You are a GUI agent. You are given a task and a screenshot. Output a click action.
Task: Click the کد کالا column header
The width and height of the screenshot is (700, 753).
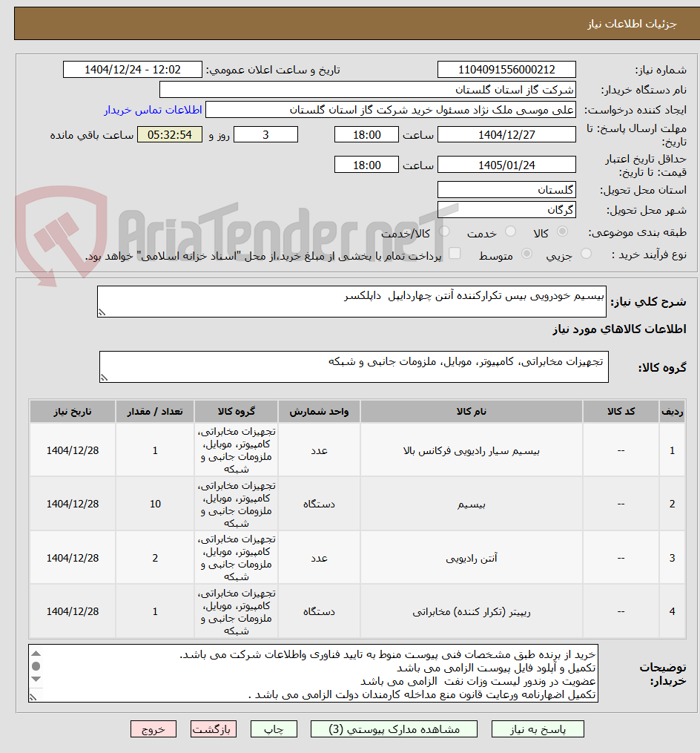621,412
